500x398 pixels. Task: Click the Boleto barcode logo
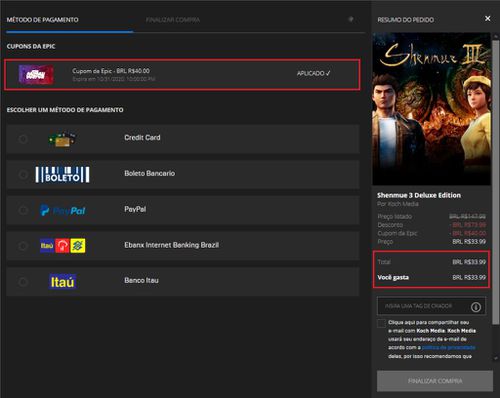pos(62,174)
